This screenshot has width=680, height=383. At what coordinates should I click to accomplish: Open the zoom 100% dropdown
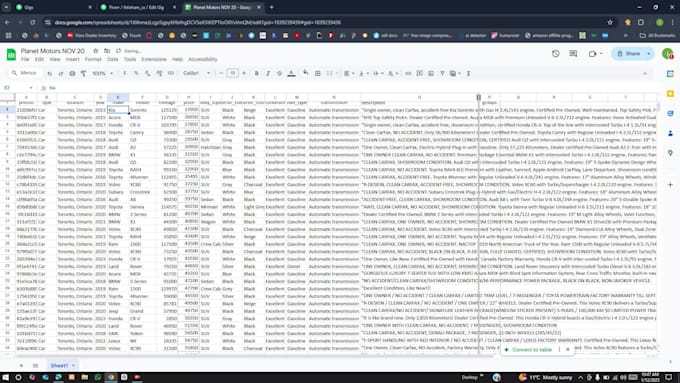click(x=102, y=73)
